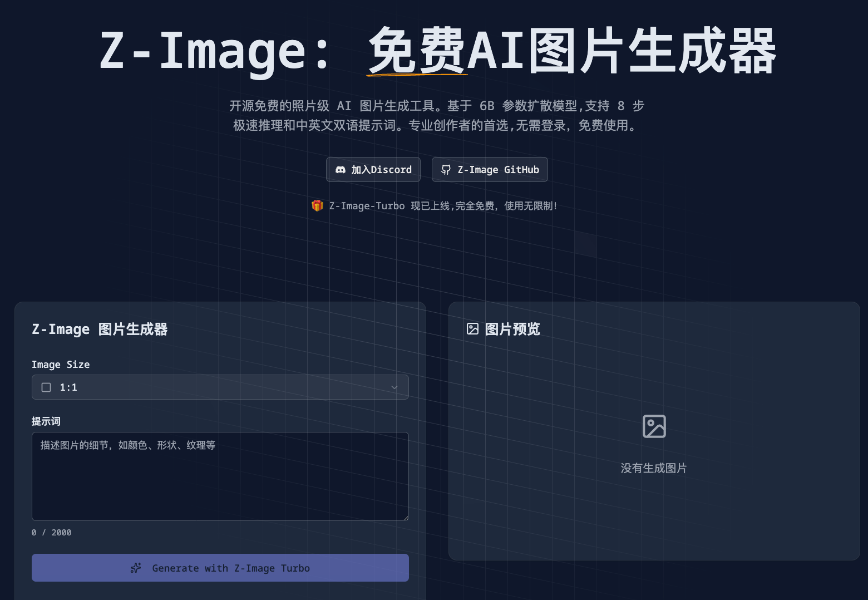The image size is (868, 600).
Task: Expand the 1:1 size chevron arrow
Action: [x=394, y=387]
